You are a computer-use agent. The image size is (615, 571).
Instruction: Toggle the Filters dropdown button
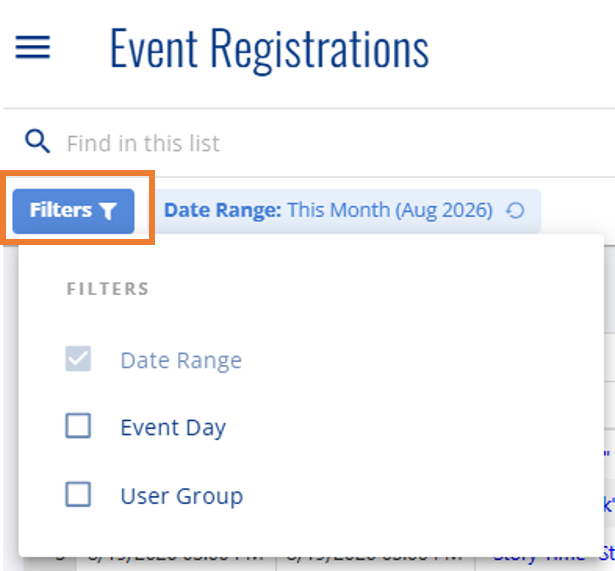pyautogui.click(x=73, y=211)
